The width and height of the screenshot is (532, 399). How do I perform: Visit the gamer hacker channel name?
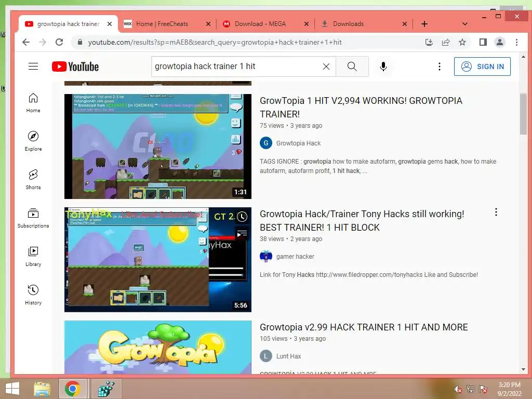click(295, 257)
